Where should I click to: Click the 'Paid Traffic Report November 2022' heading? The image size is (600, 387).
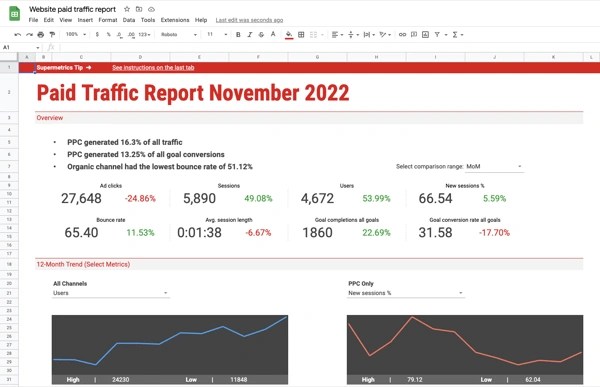point(193,93)
